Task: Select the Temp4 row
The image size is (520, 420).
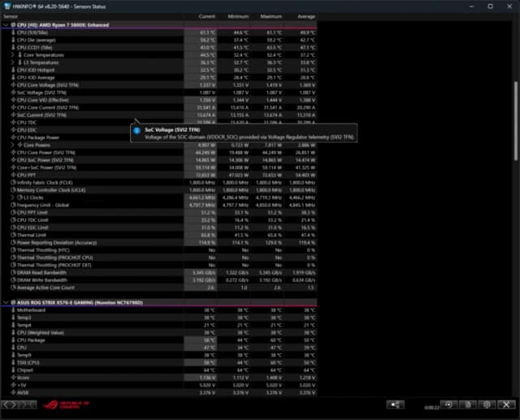Action: [x=159, y=325]
